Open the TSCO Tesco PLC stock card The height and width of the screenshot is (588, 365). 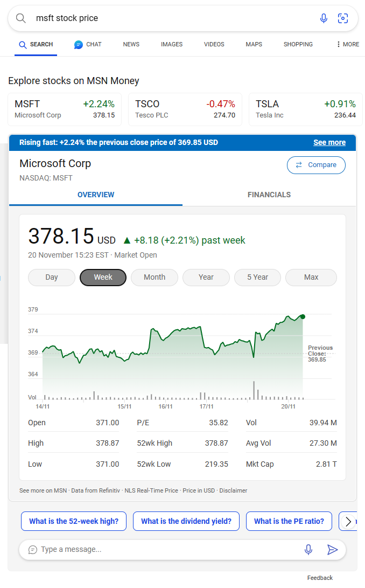185,109
